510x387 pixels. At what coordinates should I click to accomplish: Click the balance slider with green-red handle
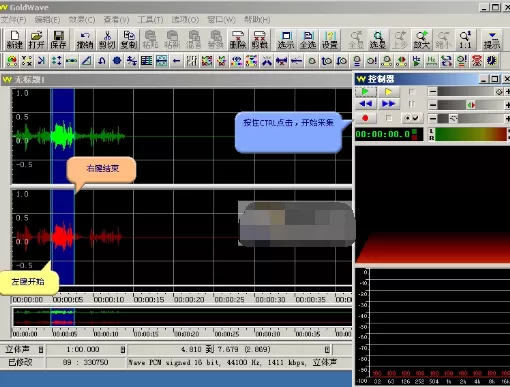(470, 105)
